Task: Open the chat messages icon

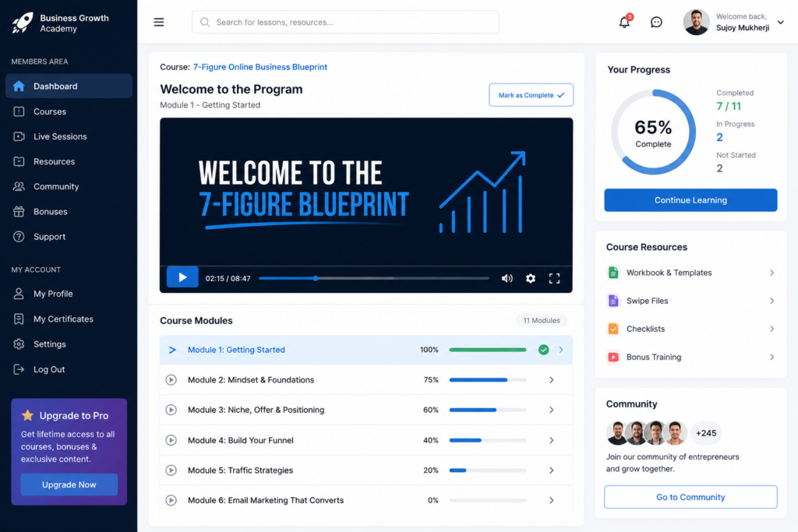Action: [x=656, y=23]
